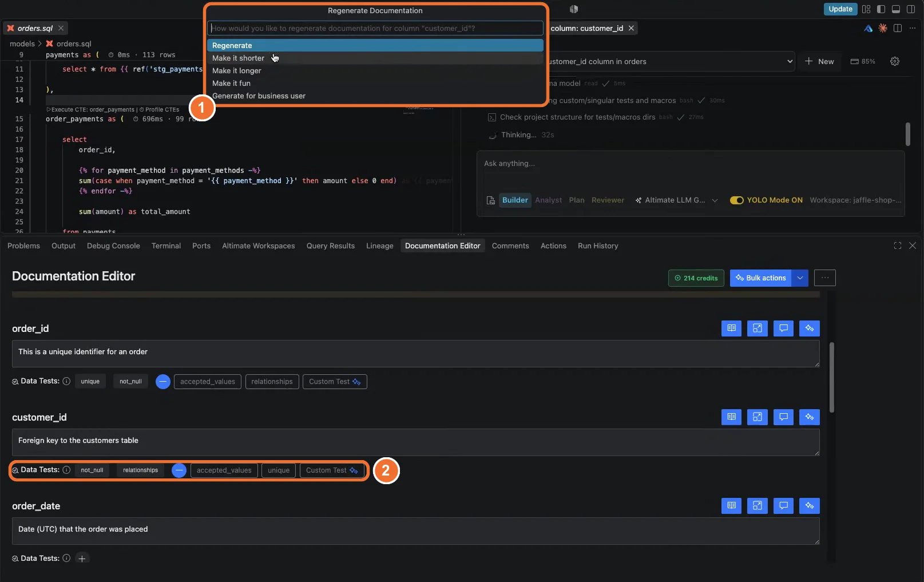Edit the customer_id description text area
The image size is (924, 582).
(415, 442)
